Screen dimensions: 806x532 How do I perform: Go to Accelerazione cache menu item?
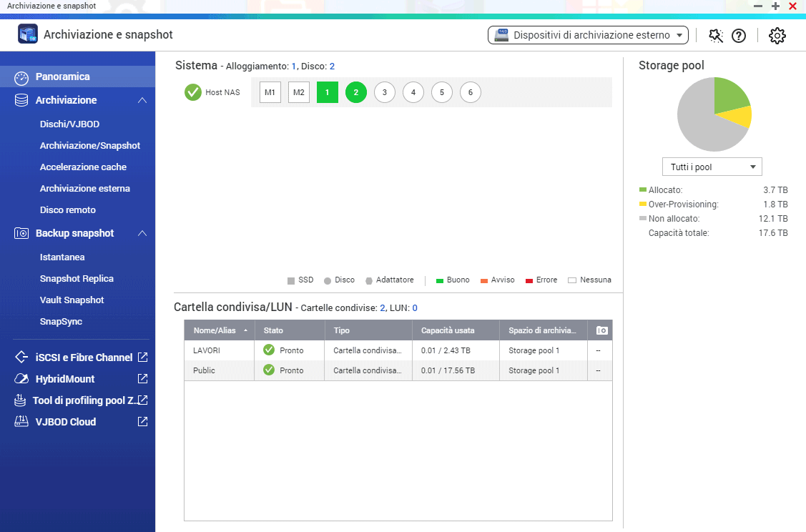tap(83, 167)
